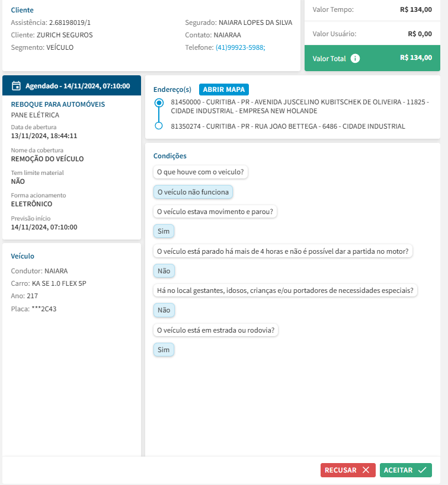Image resolution: width=448 pixels, height=485 pixels.
Task: Click the hollow destination marker in Endereço(s)
Action: [x=158, y=126]
